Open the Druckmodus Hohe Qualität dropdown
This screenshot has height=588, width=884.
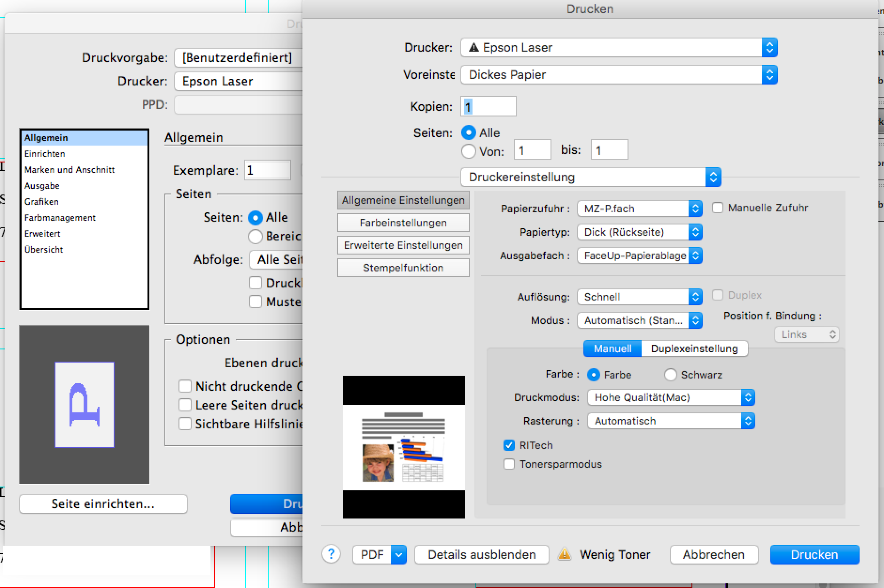[671, 397]
